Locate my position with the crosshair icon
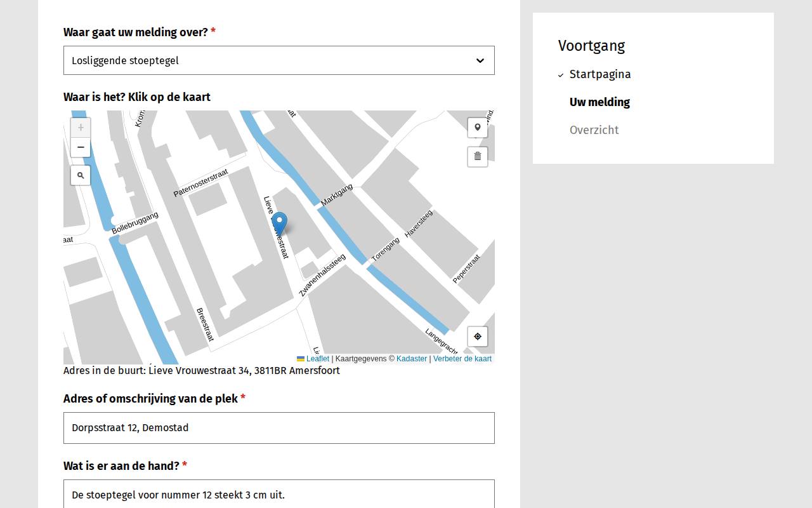 [x=478, y=337]
